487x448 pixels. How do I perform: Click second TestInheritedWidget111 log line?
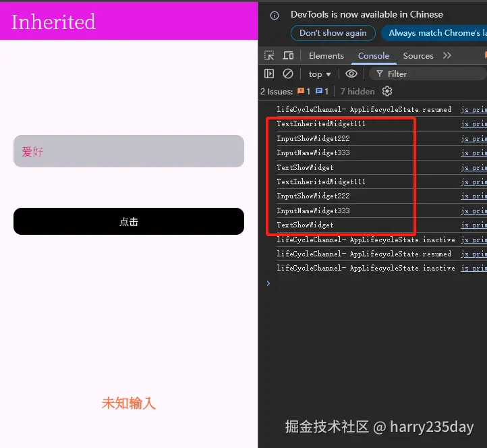coord(321,181)
